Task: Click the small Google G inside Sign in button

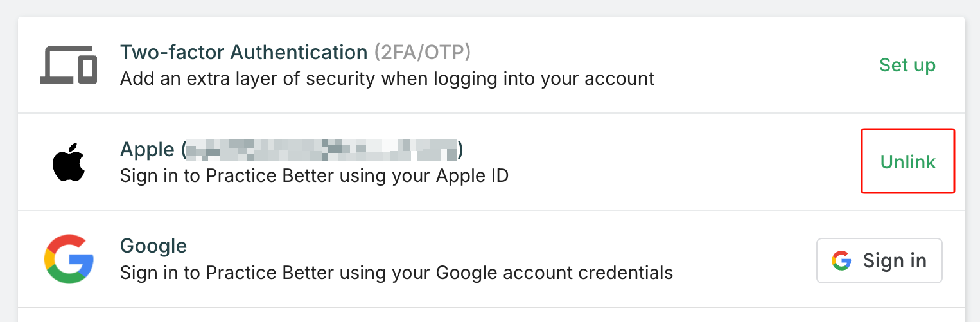Action: click(841, 261)
